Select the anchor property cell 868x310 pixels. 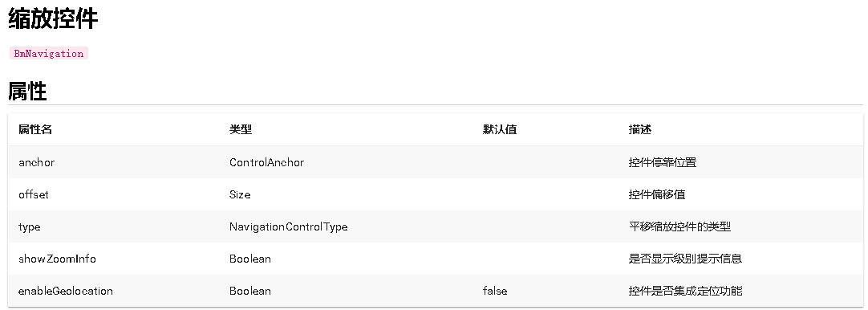tap(37, 162)
